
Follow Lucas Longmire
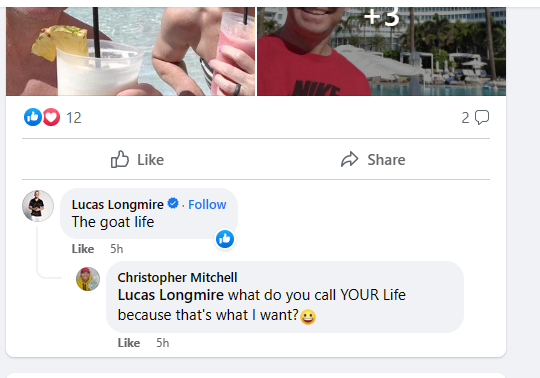click(207, 204)
